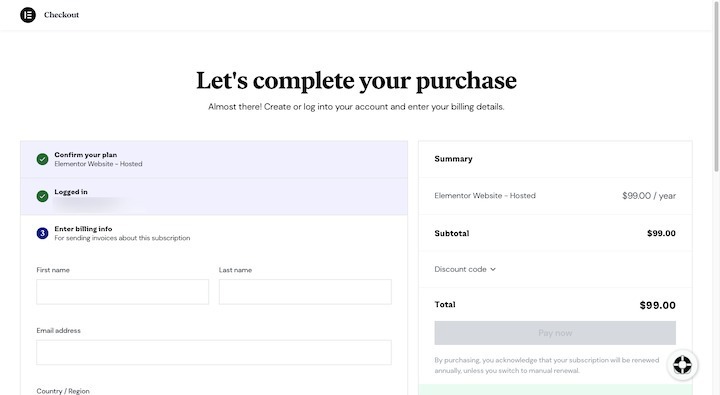Click the page vertical scrollbar
Image resolution: width=720 pixels, height=395 pixels.
tap(716, 86)
